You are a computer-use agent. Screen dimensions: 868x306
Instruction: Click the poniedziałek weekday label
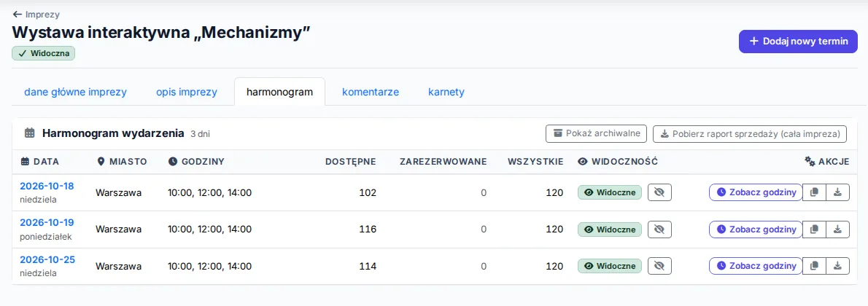point(45,236)
